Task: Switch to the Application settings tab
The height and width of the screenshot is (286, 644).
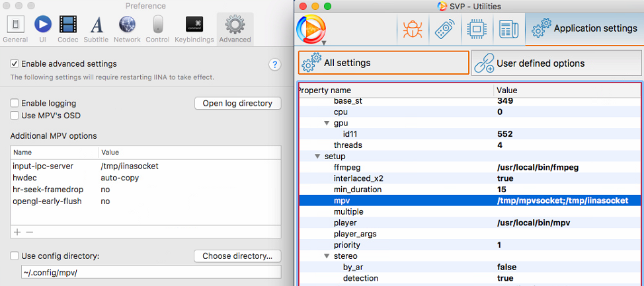Action: pos(584,28)
